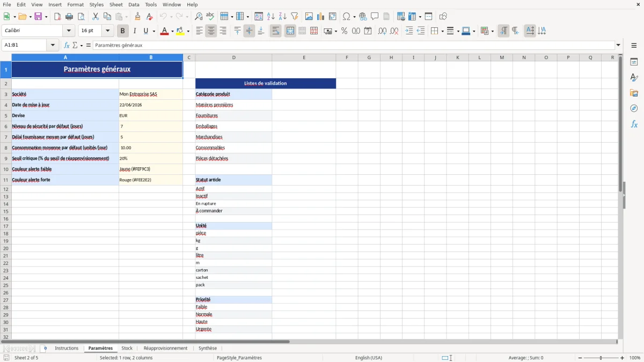Click the Font Color red A swatch
This screenshot has width=644, height=362.
[164, 31]
